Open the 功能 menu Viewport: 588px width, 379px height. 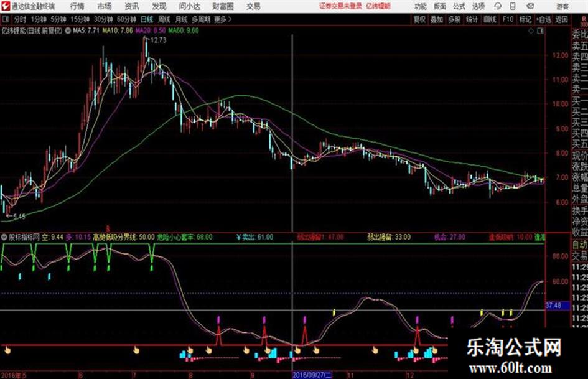(421, 6)
